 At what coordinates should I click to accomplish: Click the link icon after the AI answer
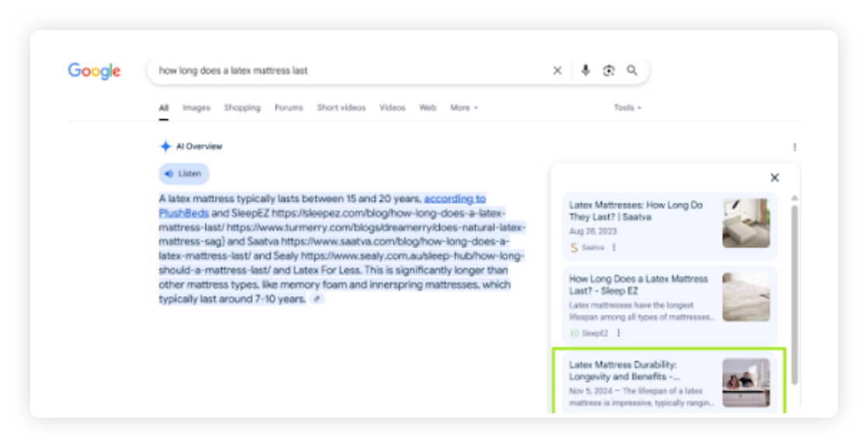coord(316,299)
